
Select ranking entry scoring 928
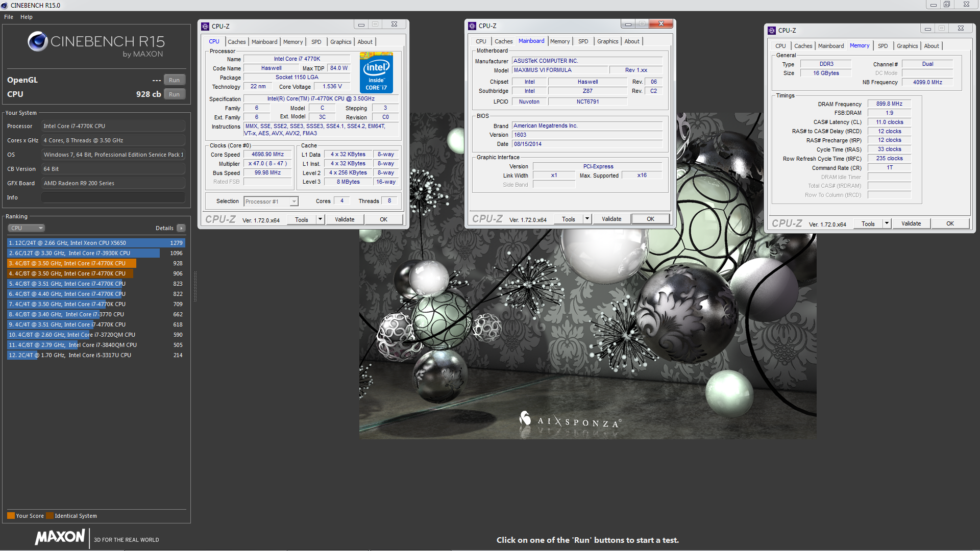[x=96, y=263]
